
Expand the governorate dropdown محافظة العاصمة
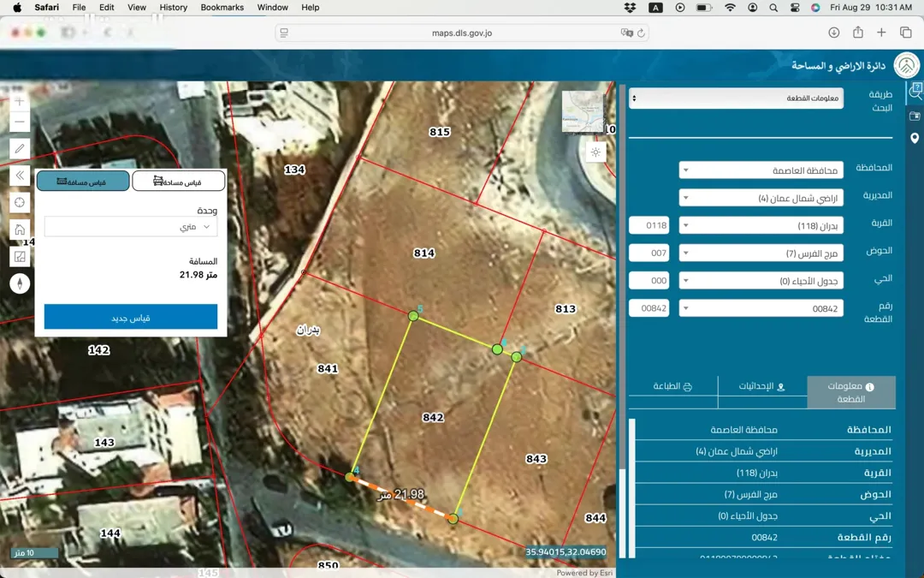click(761, 170)
